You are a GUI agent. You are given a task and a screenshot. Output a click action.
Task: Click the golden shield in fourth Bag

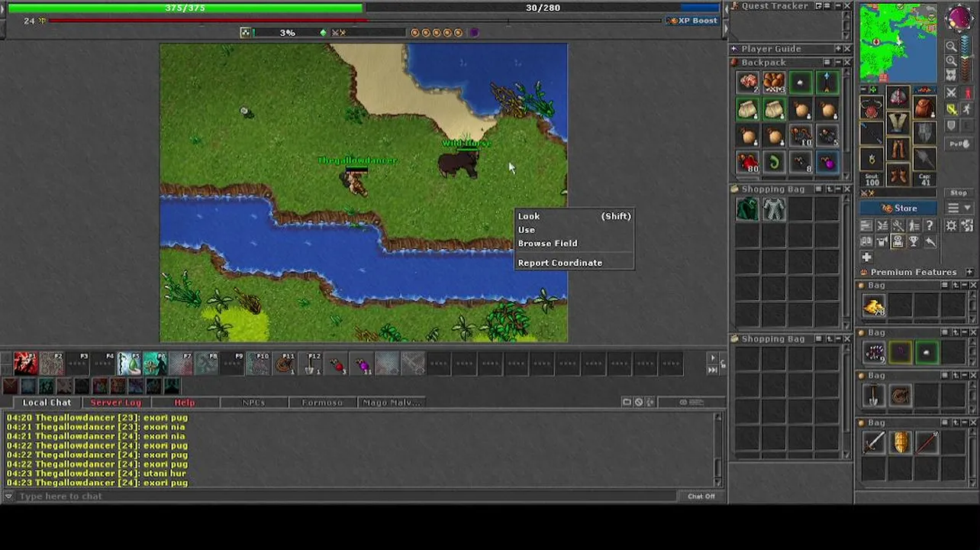pyautogui.click(x=901, y=442)
